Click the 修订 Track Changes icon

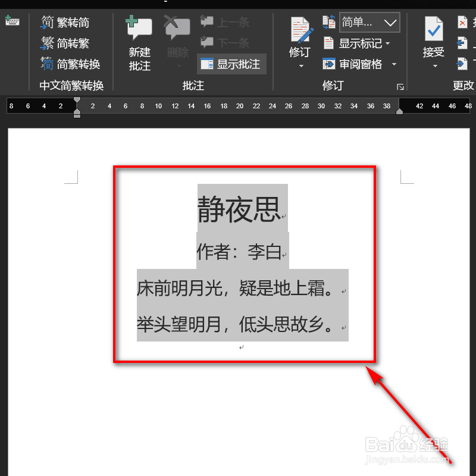[301, 30]
